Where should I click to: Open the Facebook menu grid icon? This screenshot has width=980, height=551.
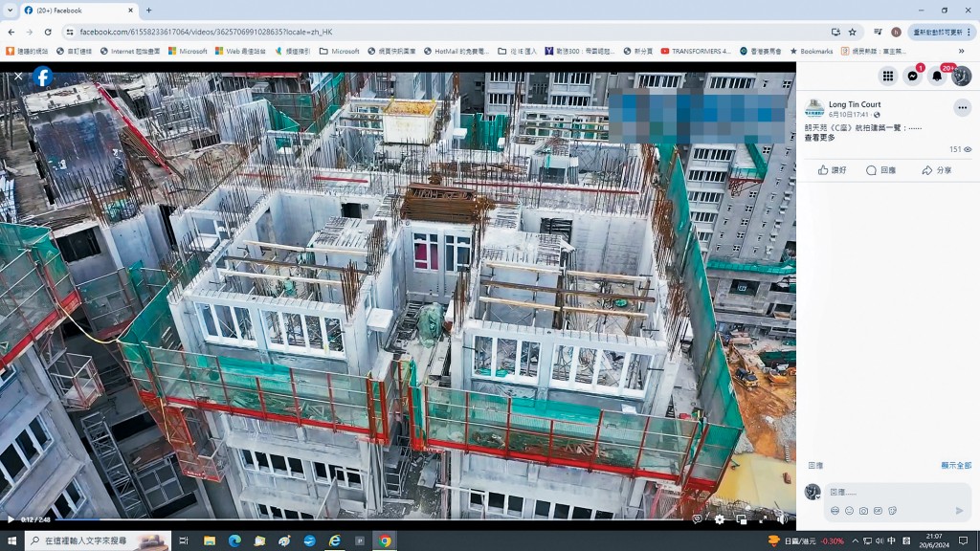coord(888,77)
